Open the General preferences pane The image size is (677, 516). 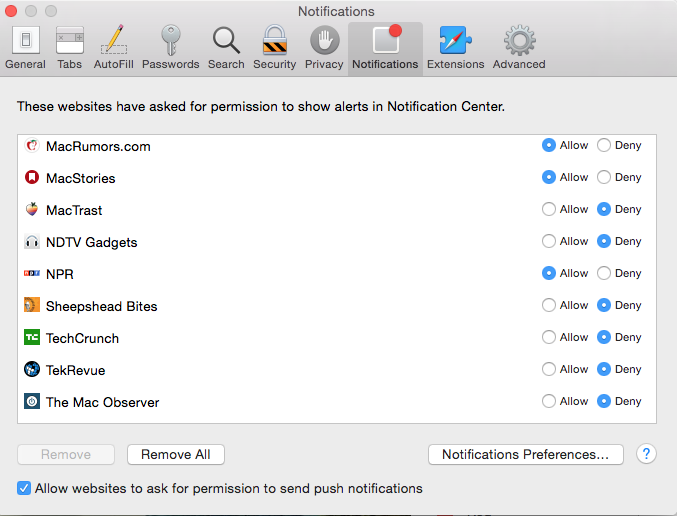(x=25, y=48)
